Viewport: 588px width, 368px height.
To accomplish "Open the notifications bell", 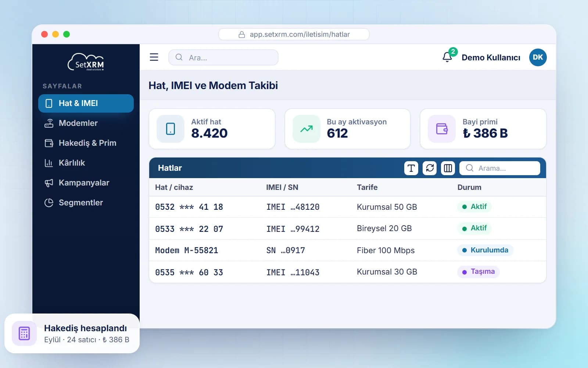I will point(447,57).
